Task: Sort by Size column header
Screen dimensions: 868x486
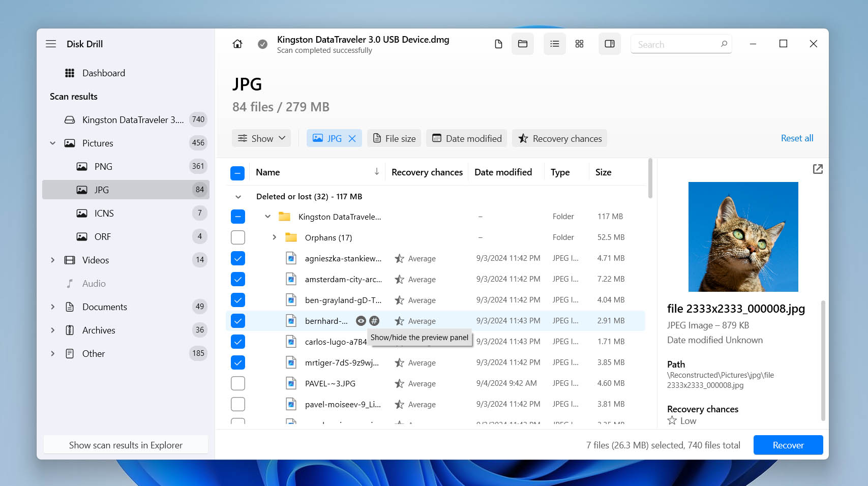Action: (603, 172)
